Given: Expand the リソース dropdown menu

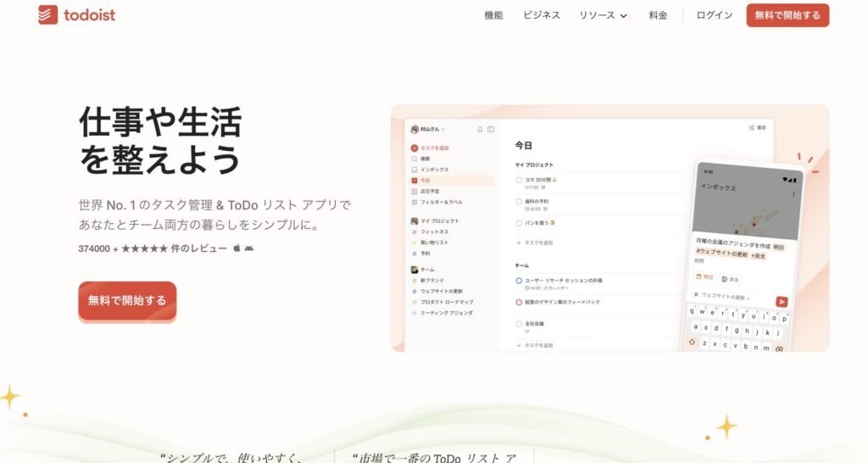Looking at the screenshot, I should coord(603,15).
